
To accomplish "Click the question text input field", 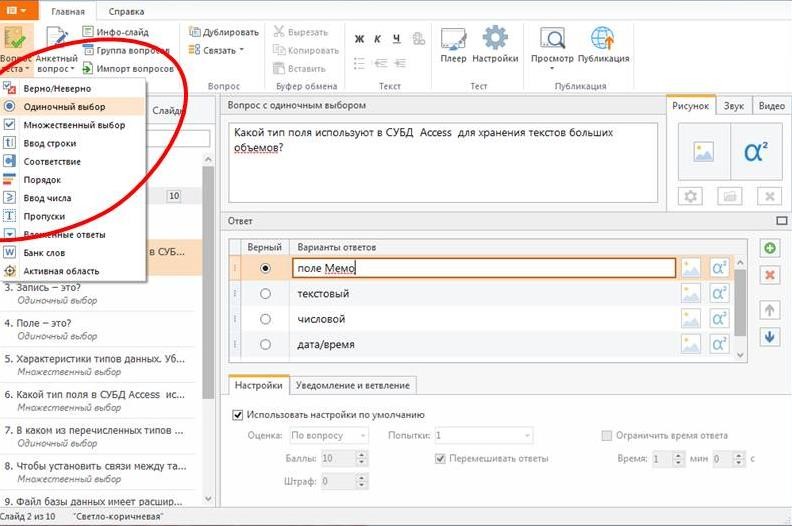I will tap(443, 162).
